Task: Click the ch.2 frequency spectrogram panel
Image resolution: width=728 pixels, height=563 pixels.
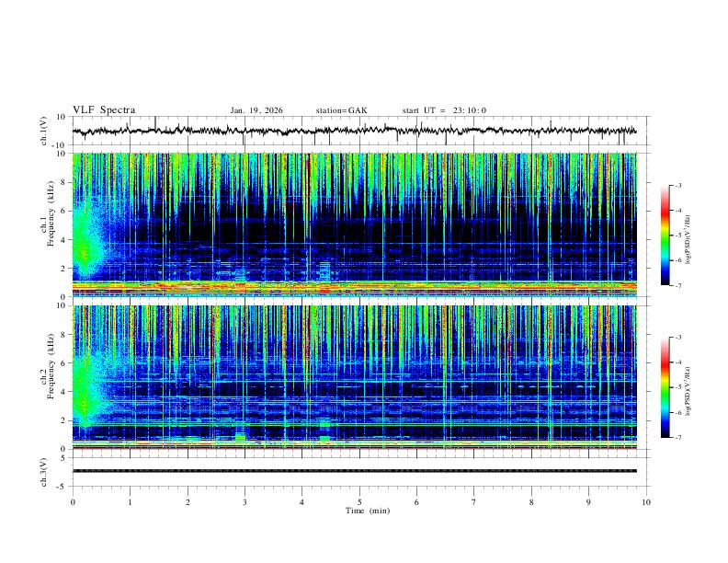Action: [x=354, y=377]
